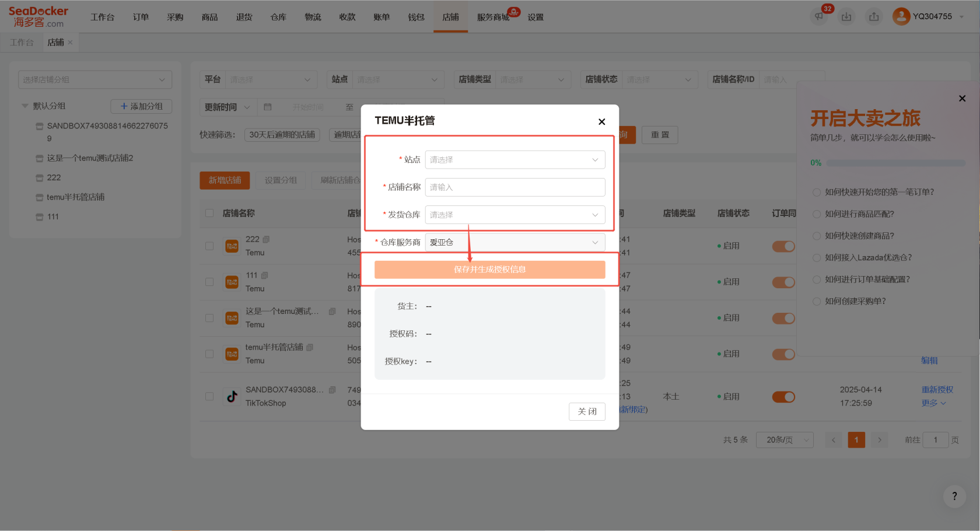
Task: Open the 站点 dropdown in dialog
Action: click(515, 160)
